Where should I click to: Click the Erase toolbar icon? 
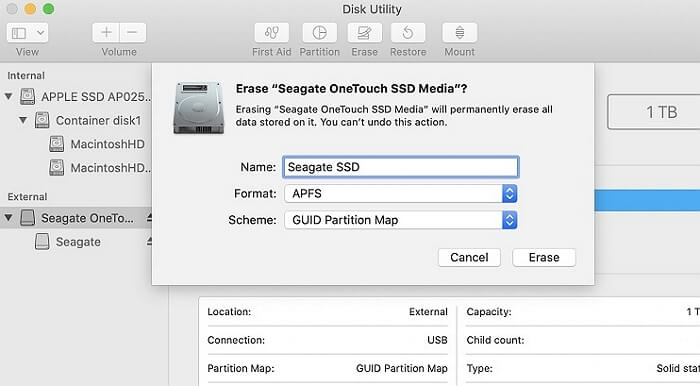click(364, 33)
